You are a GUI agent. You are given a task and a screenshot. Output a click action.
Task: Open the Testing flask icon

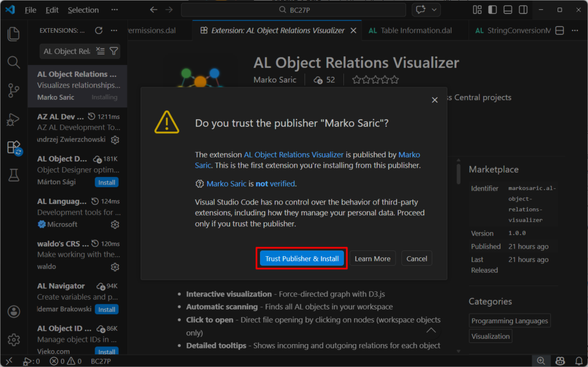pos(13,175)
